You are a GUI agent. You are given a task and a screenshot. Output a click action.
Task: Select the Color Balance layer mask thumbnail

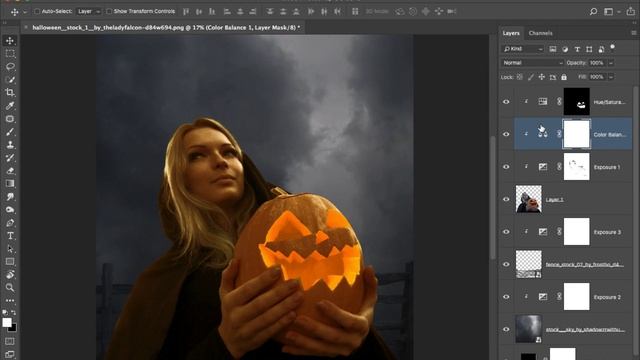coord(576,134)
